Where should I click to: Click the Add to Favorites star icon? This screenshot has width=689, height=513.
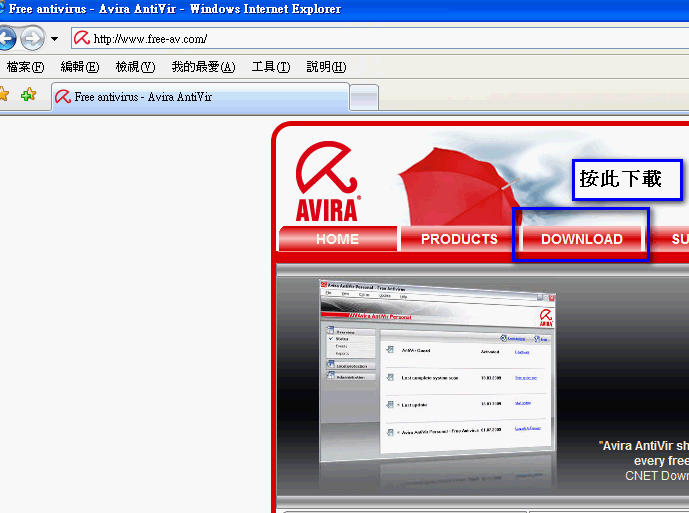(x=29, y=94)
